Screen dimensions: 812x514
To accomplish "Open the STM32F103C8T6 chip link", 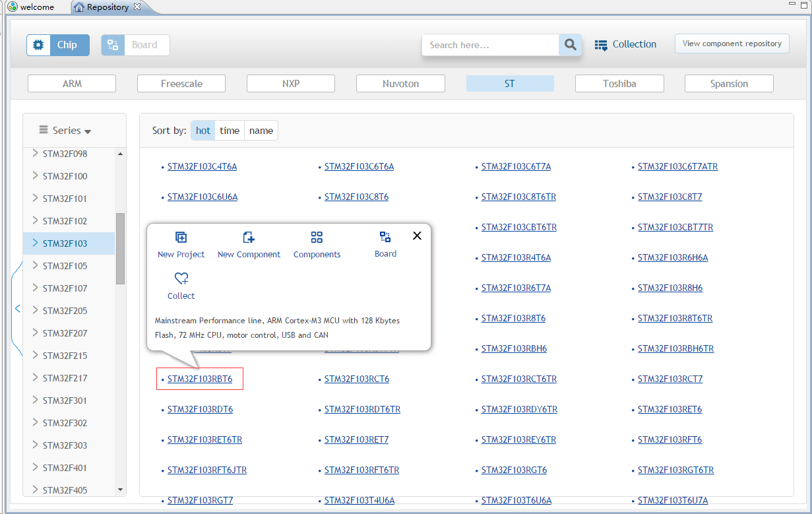I will tap(356, 197).
